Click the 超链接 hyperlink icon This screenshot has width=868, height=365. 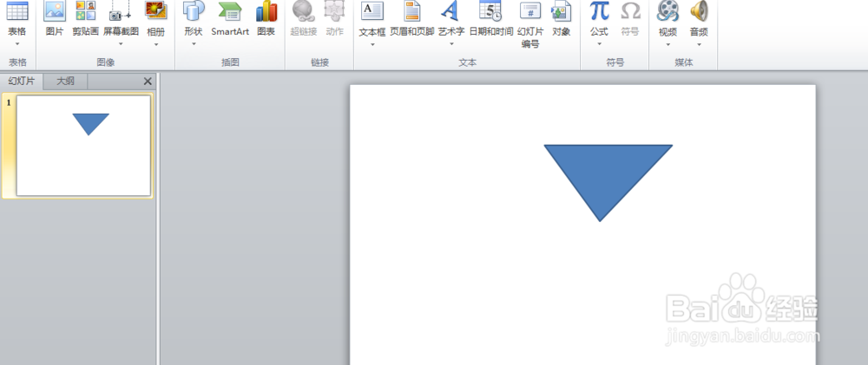303,11
